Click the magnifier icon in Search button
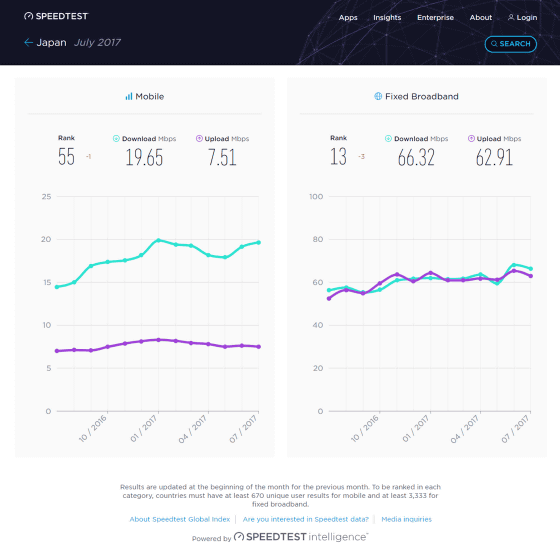The width and height of the screenshot is (560, 546). point(494,44)
